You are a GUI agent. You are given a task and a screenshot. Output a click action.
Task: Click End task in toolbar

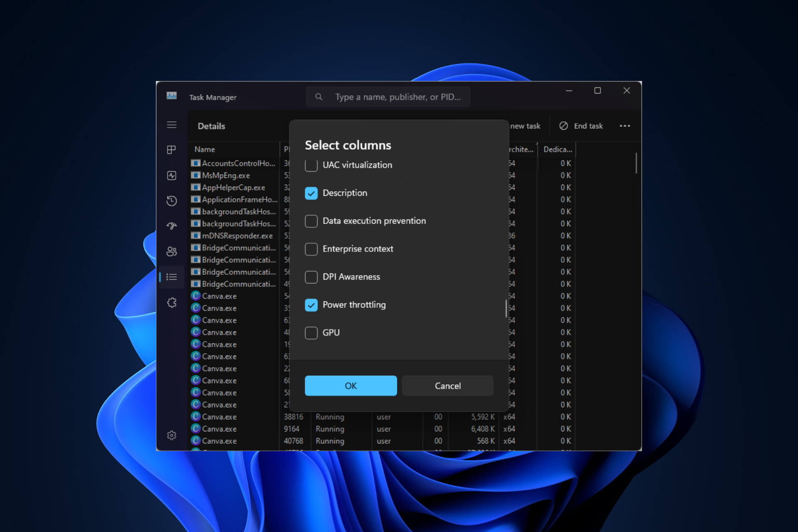pos(581,126)
